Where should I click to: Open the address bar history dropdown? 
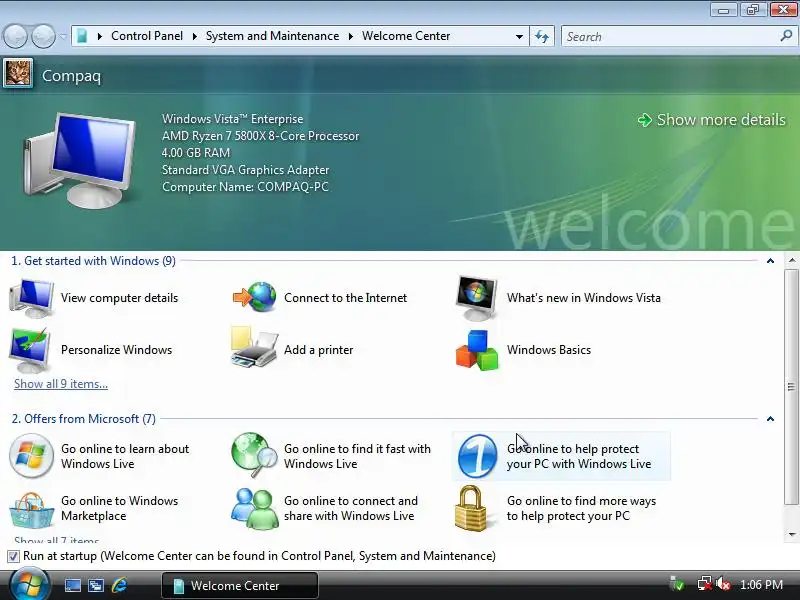click(519, 37)
